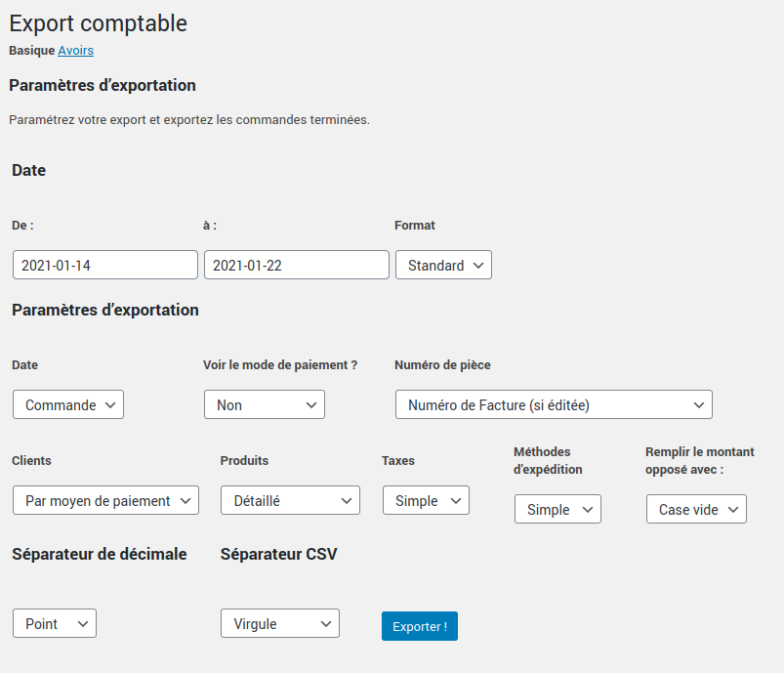
Task: Open the decimal separator dropdown showing Point
Action: [55, 623]
